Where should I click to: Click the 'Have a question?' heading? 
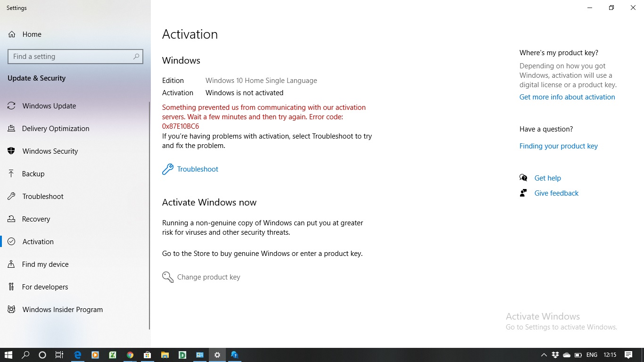(546, 129)
